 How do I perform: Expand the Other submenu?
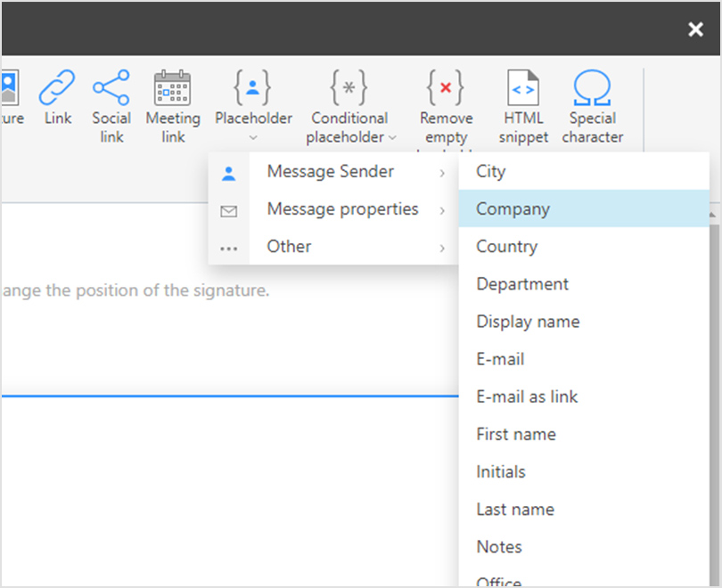point(443,248)
